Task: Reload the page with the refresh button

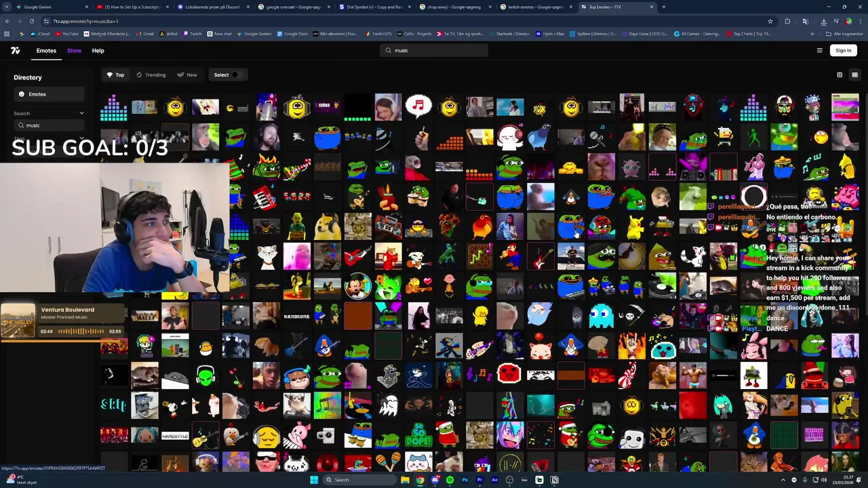Action: (31, 21)
